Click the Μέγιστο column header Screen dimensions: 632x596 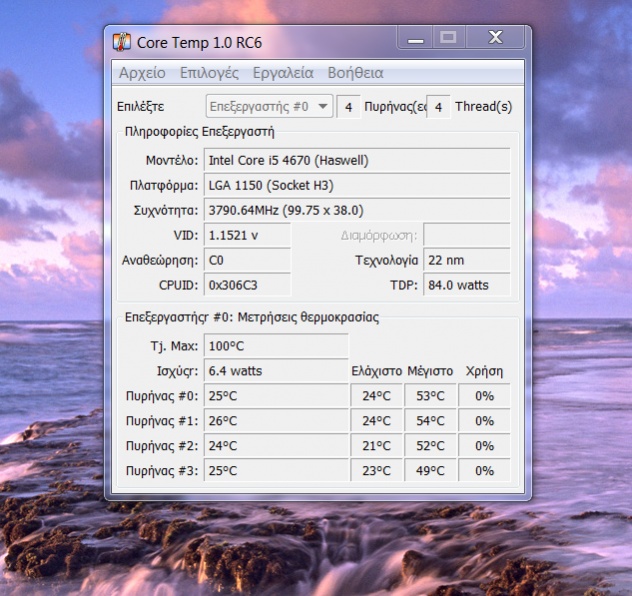(x=430, y=371)
